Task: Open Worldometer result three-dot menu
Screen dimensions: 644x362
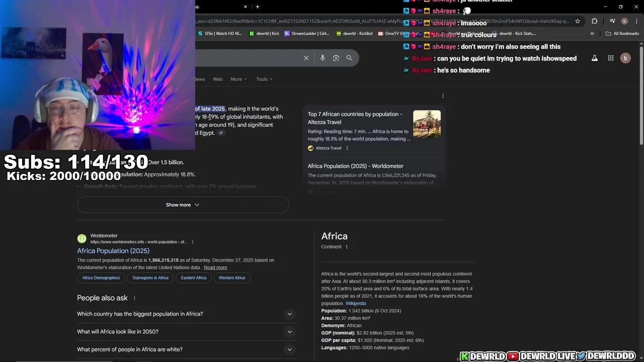Action: point(192,242)
